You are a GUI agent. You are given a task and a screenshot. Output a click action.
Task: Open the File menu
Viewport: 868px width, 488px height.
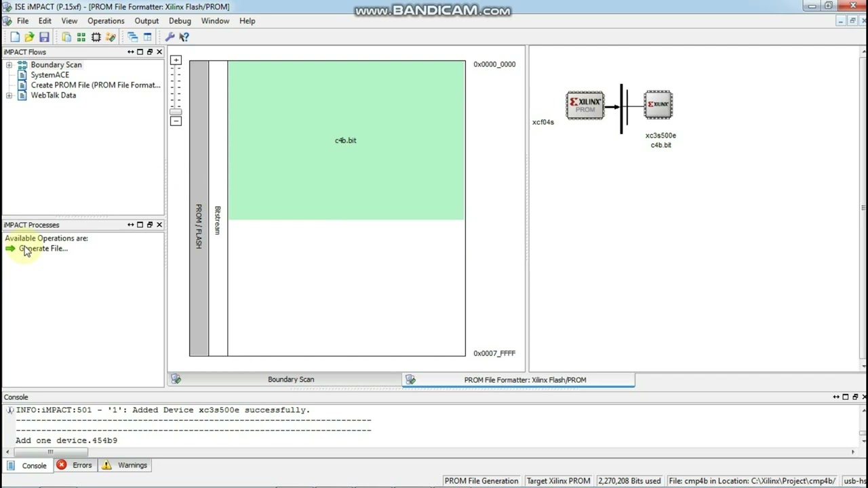(x=22, y=21)
